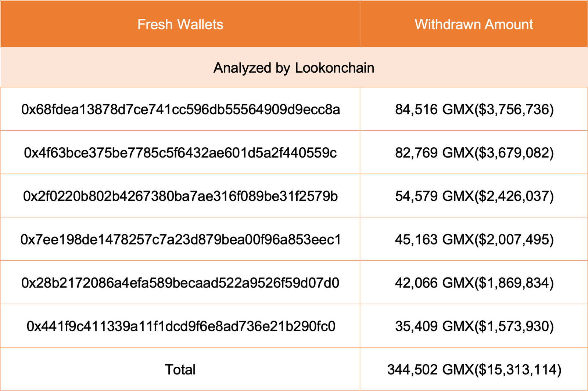Open wallet address starting with 0x7ee198de
Viewport: 588px width, 391px height.
tap(180, 240)
